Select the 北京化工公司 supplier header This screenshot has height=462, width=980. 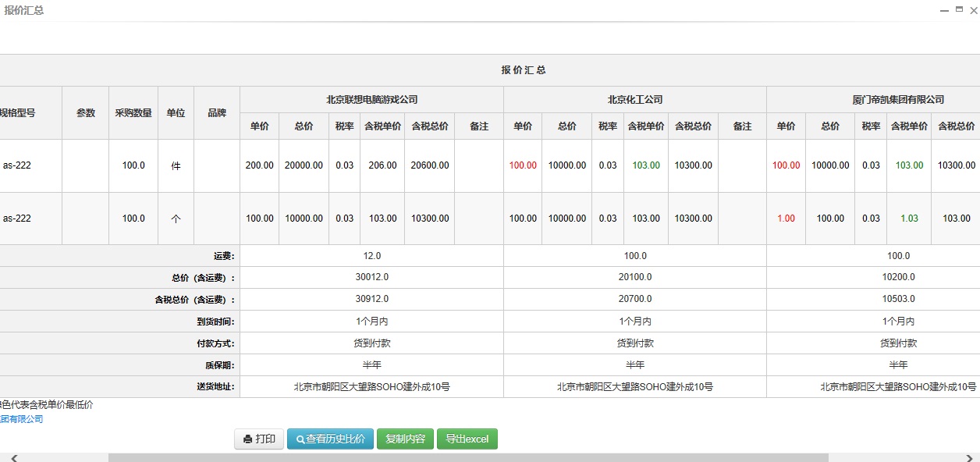[x=635, y=100]
